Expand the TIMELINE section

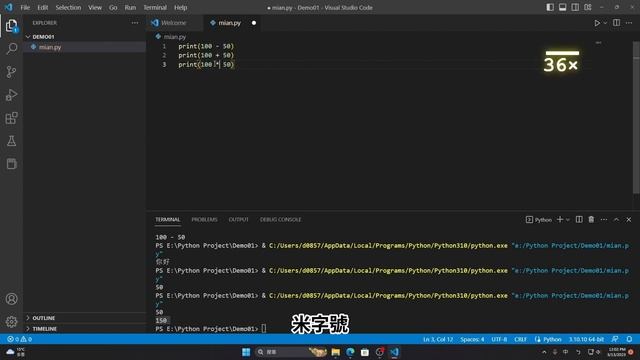[85, 329]
